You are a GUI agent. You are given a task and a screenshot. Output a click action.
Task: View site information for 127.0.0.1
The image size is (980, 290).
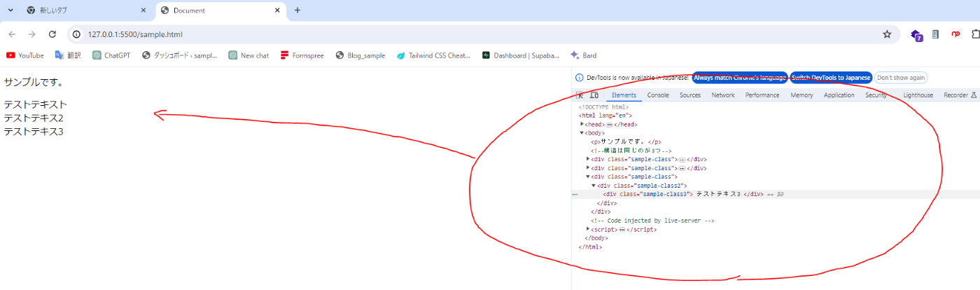pyautogui.click(x=78, y=34)
